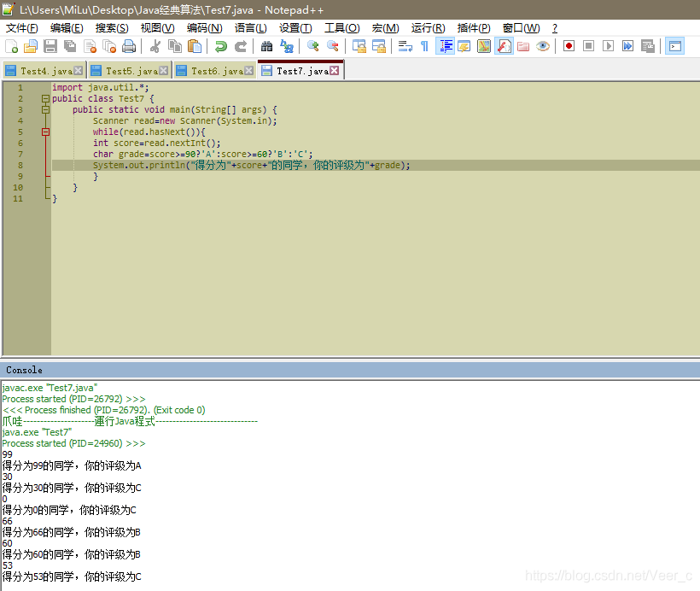Open the 设置(T) menu
Image resolution: width=700 pixels, height=591 pixels.
(295, 28)
